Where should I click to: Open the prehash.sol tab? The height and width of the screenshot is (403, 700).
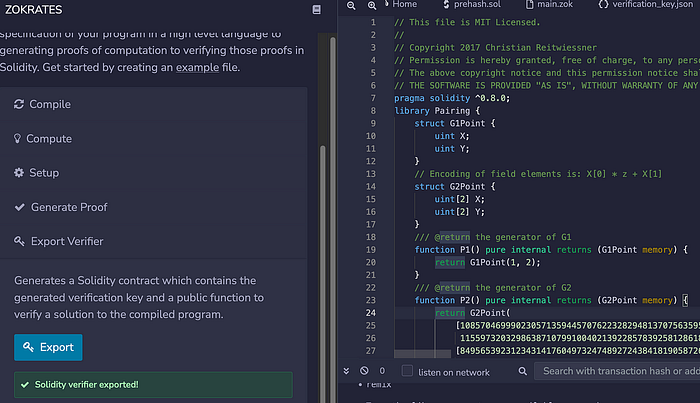click(x=472, y=4)
